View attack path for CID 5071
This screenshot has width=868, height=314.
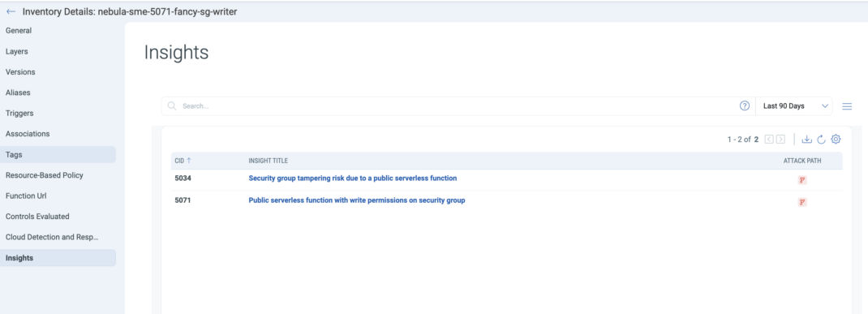pyautogui.click(x=802, y=202)
